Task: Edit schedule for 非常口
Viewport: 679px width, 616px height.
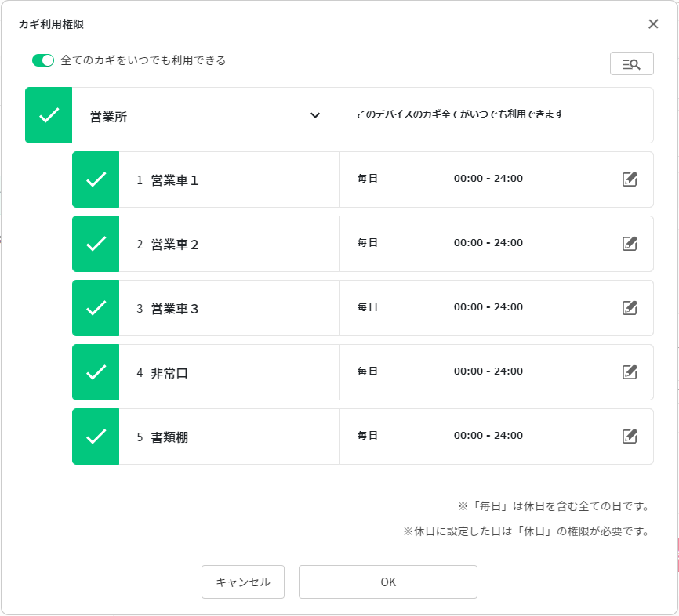Action: pos(629,372)
